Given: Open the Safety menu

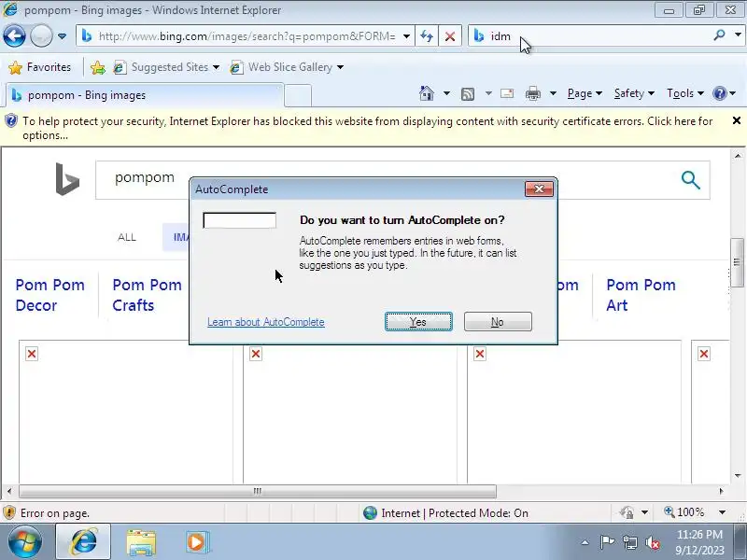Looking at the screenshot, I should pyautogui.click(x=634, y=93).
